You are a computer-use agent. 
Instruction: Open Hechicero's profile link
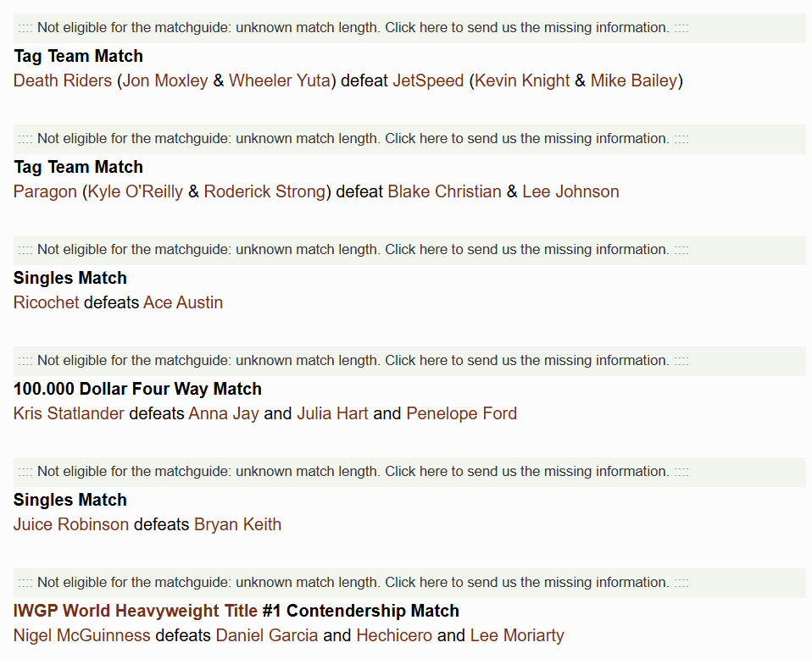click(x=394, y=635)
